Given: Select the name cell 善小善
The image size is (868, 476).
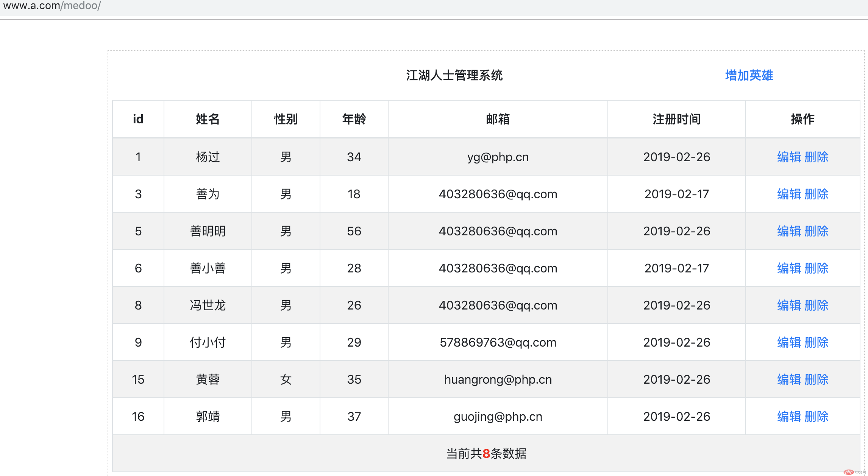Looking at the screenshot, I should pos(208,268).
